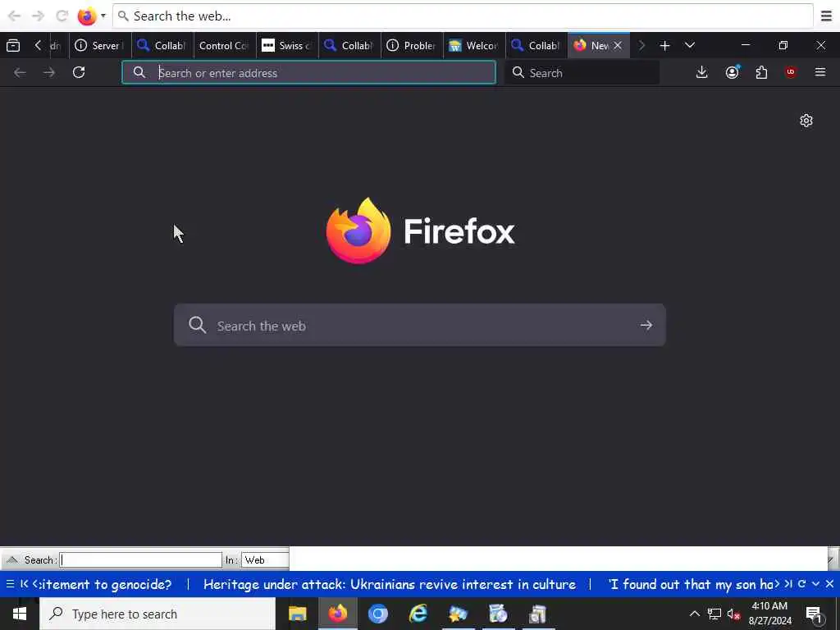Open the Firefox account icon
840x630 pixels.
click(732, 72)
